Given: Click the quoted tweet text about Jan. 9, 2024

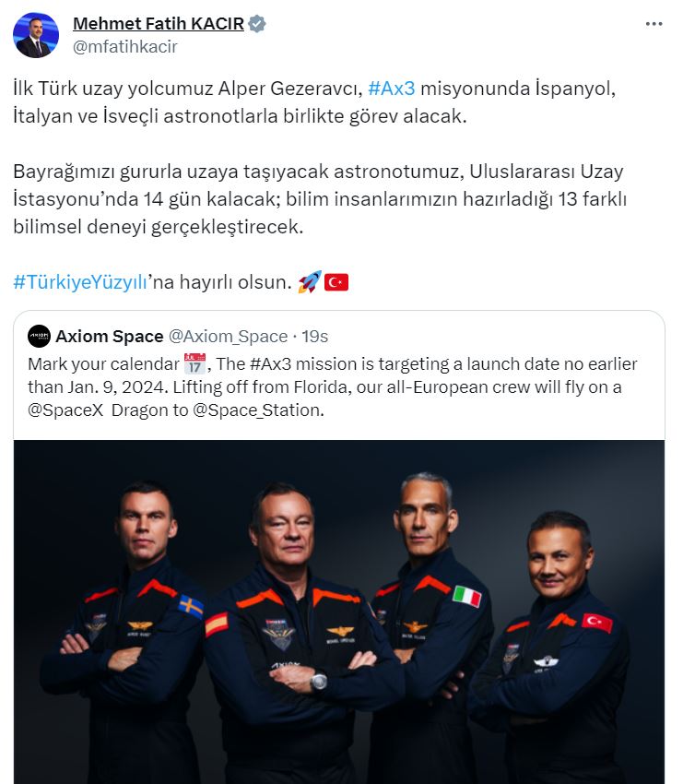Looking at the screenshot, I should [332, 387].
